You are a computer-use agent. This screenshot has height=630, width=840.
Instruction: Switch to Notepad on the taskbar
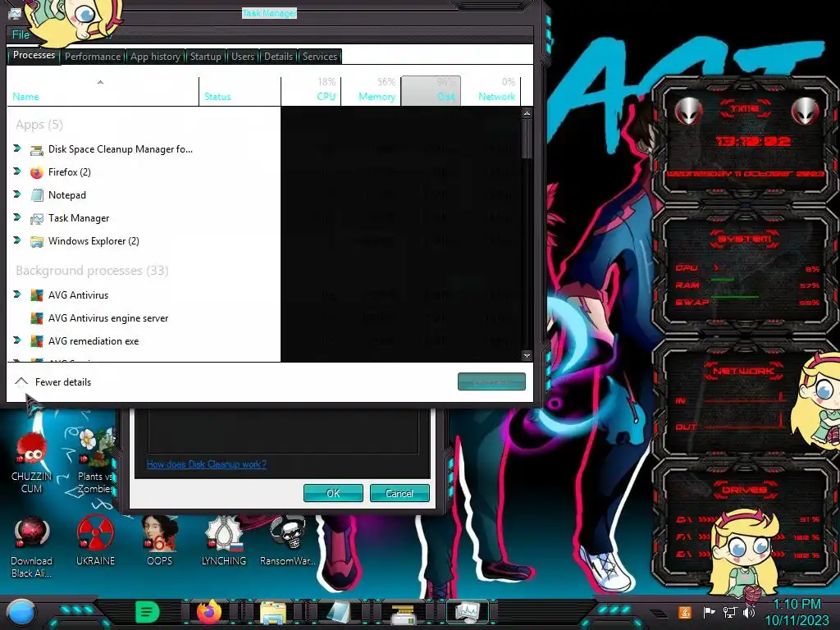coord(338,612)
